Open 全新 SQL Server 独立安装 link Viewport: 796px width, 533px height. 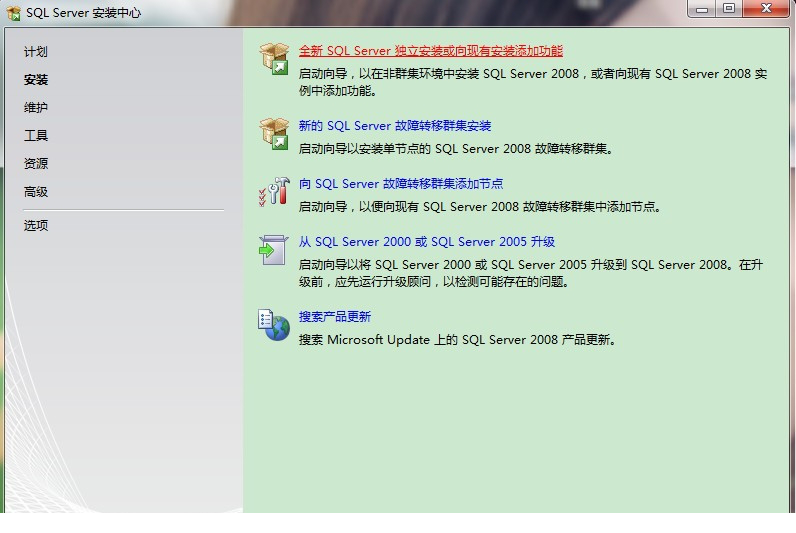(430, 51)
